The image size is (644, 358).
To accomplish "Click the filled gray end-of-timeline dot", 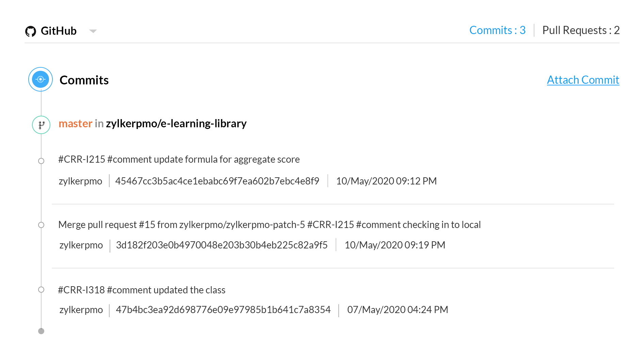I will [x=41, y=331].
